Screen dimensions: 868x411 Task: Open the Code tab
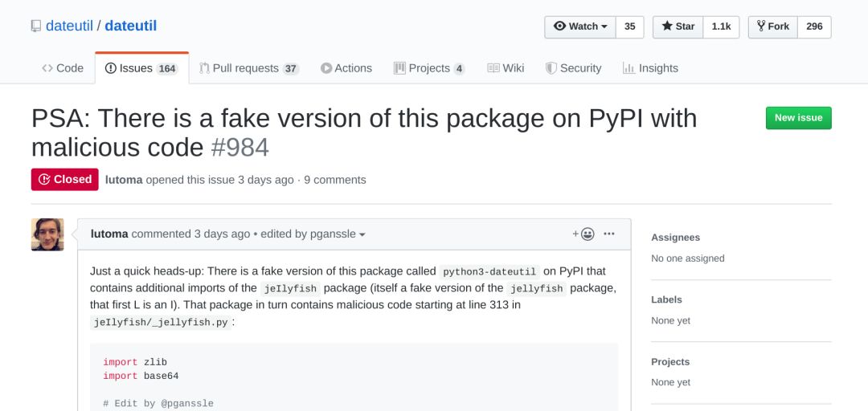pyautogui.click(x=63, y=68)
